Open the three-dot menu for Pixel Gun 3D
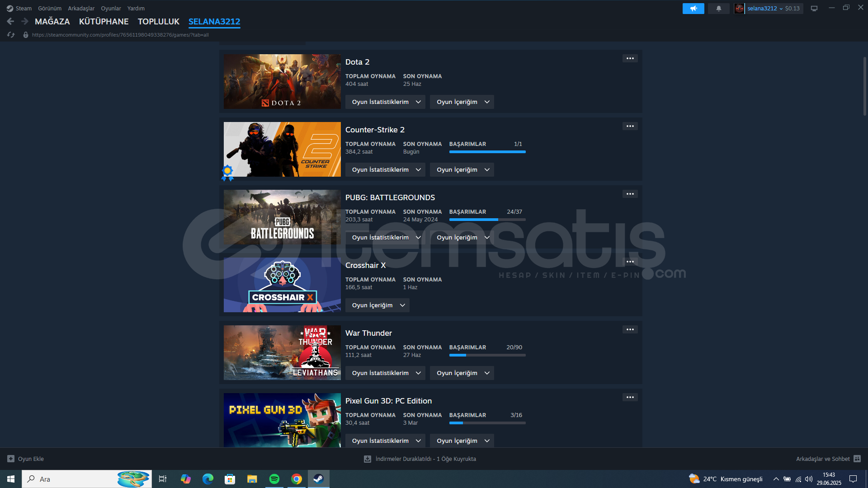 pyautogui.click(x=630, y=397)
